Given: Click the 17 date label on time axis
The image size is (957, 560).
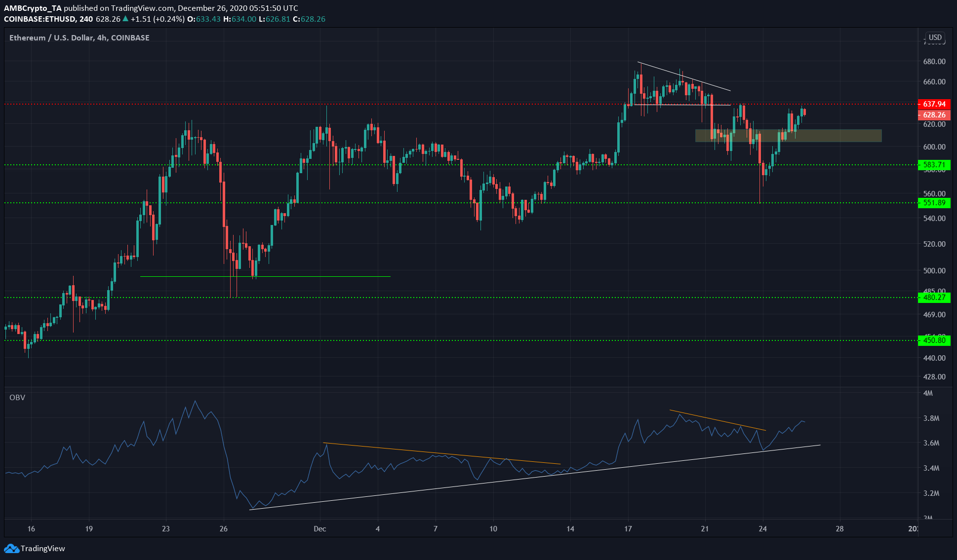Looking at the screenshot, I should (x=628, y=529).
